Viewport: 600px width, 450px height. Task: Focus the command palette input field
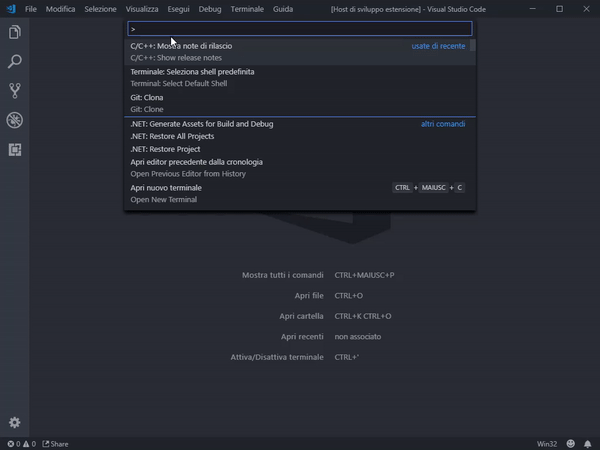(x=300, y=29)
